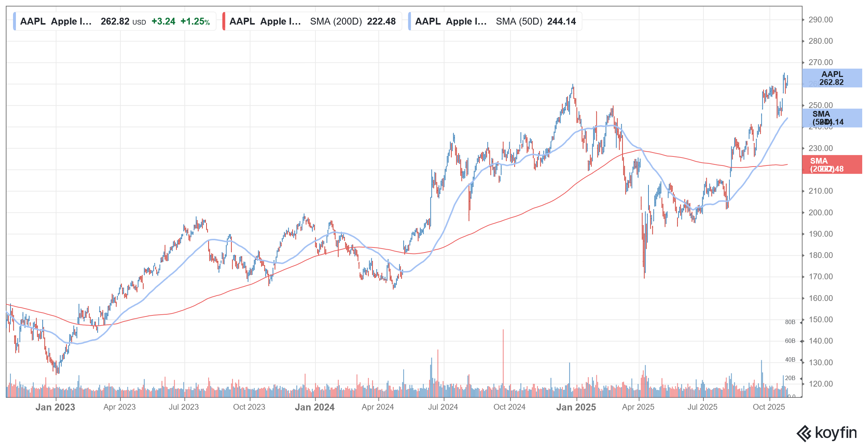Image resolution: width=868 pixels, height=448 pixels.
Task: Click red color bar of SMA 200D legend
Action: click(224, 21)
